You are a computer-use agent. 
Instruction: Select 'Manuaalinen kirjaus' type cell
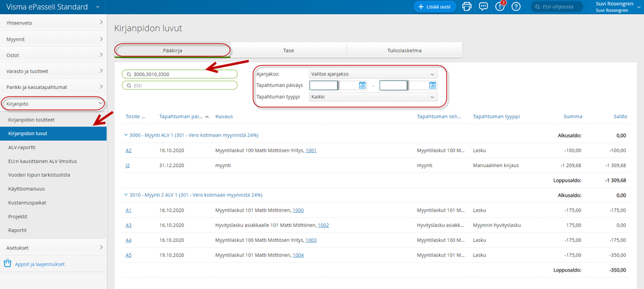tap(496, 165)
